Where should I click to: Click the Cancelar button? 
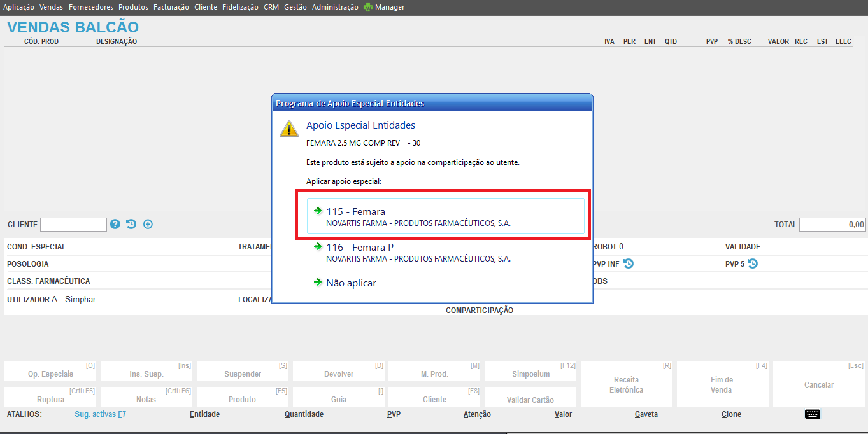818,384
